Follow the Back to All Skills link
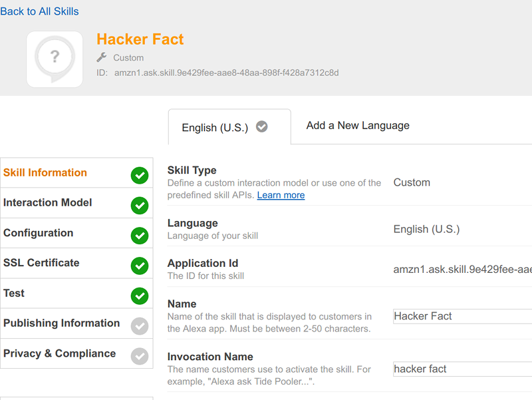Image resolution: width=532 pixels, height=400 pixels. click(39, 11)
